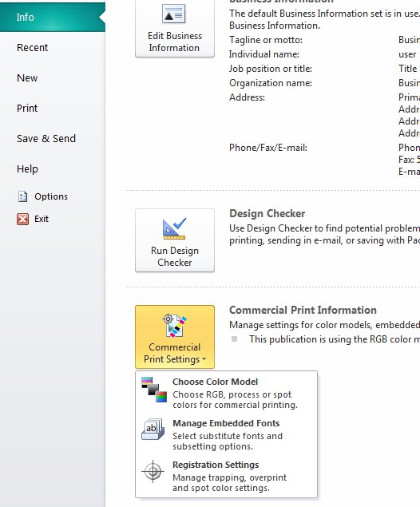
Task: Click the Registration Settings crosshair icon
Action: pos(153,471)
